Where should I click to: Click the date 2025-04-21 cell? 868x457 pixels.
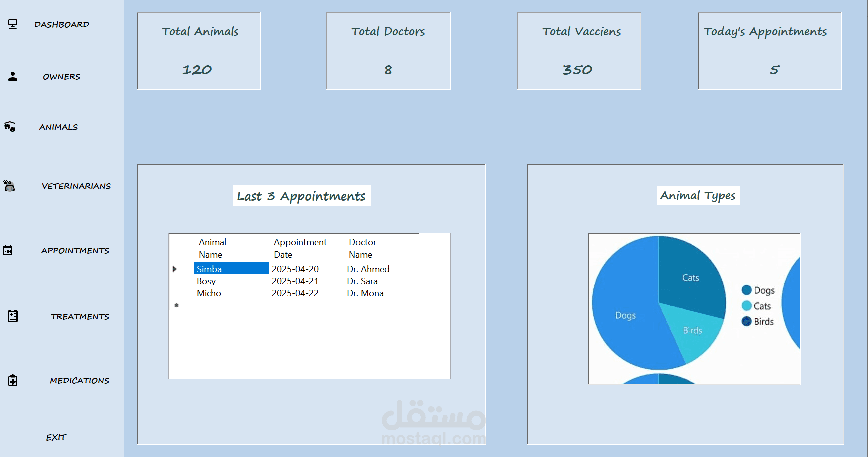[x=306, y=281]
